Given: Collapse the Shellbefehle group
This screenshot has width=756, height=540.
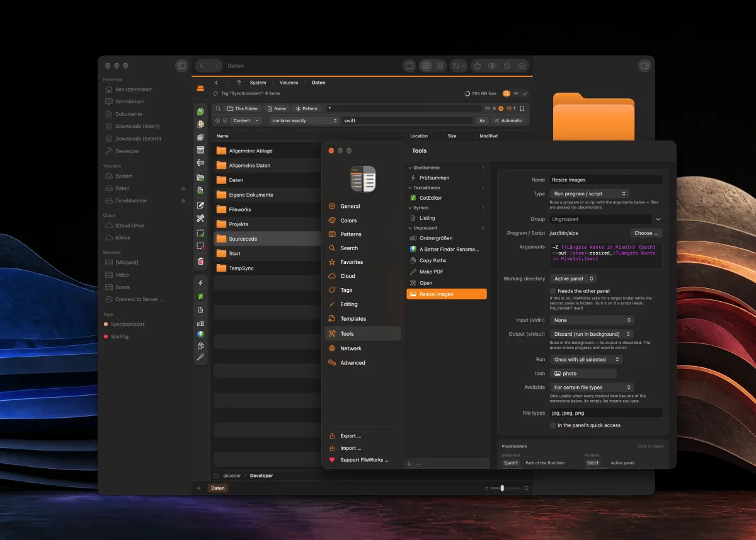Looking at the screenshot, I should [x=410, y=168].
